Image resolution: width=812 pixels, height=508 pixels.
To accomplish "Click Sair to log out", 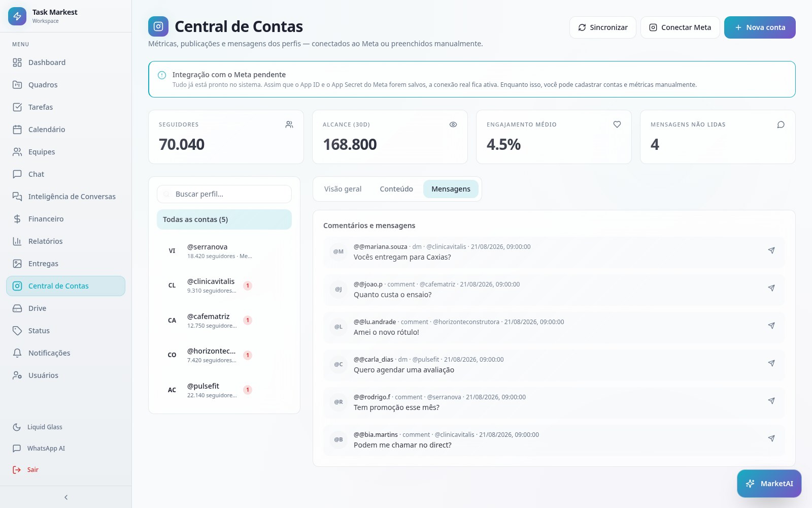I will point(66,470).
